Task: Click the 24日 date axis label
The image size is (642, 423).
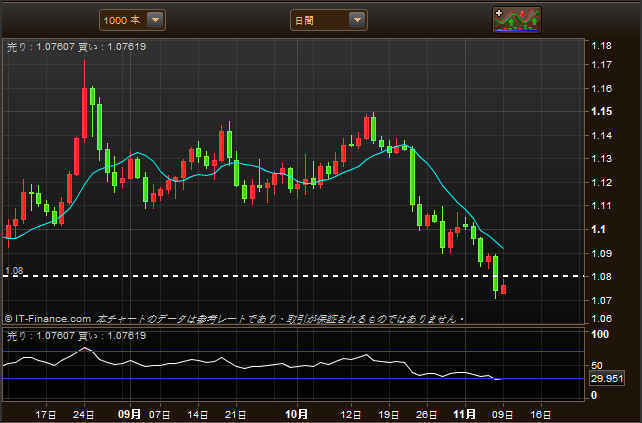Action: coord(84,415)
